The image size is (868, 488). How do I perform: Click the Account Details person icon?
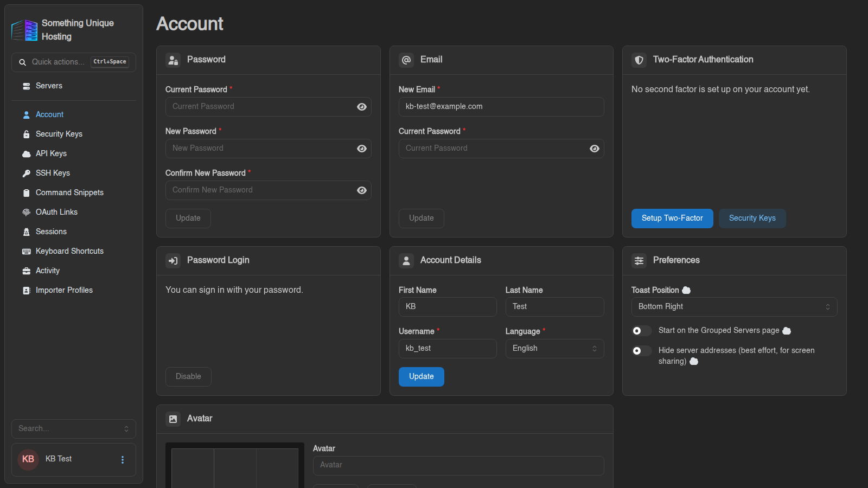(406, 261)
